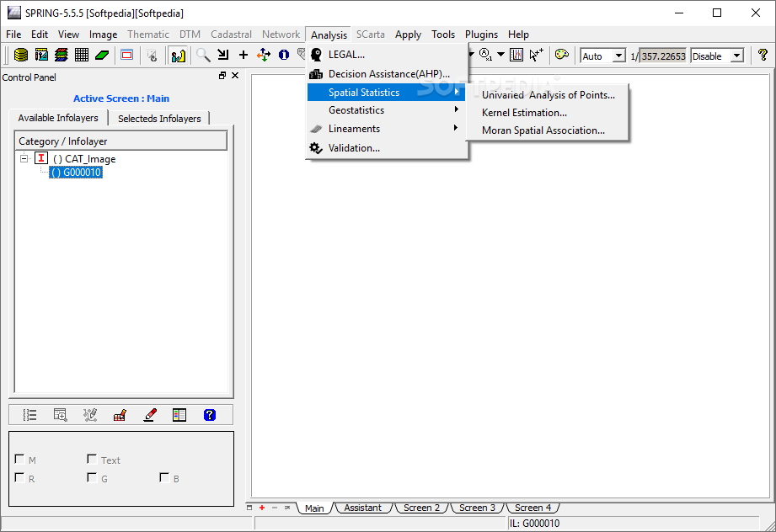Select the G000010 infolayer

click(x=76, y=173)
